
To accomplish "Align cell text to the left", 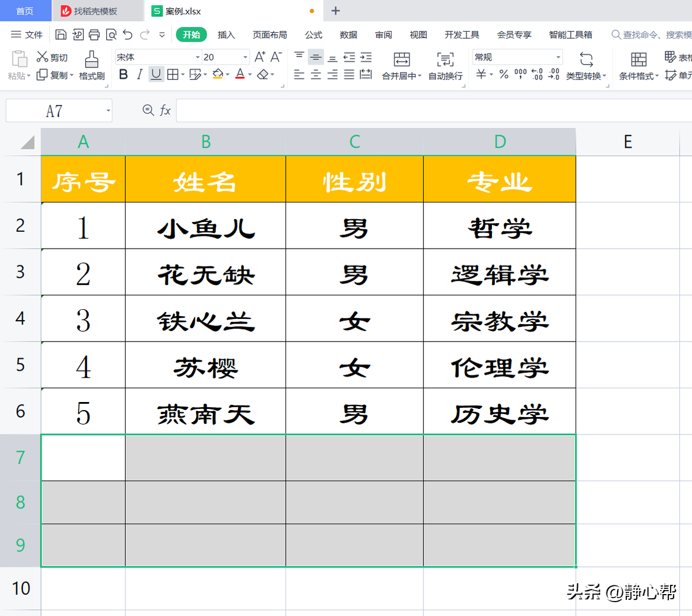I will point(299,74).
